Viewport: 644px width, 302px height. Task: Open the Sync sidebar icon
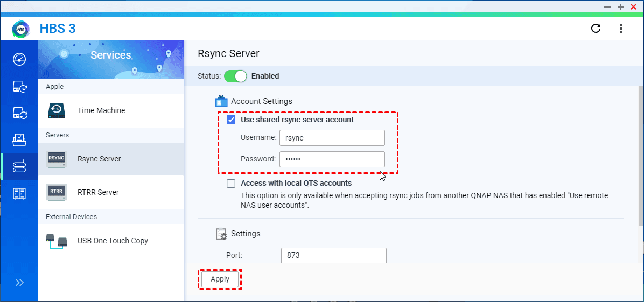[19, 113]
